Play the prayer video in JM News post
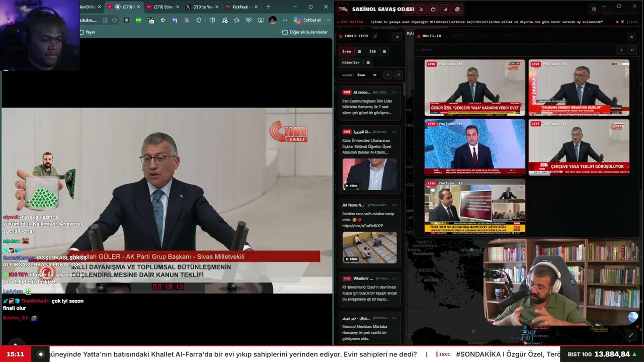 tap(370, 247)
